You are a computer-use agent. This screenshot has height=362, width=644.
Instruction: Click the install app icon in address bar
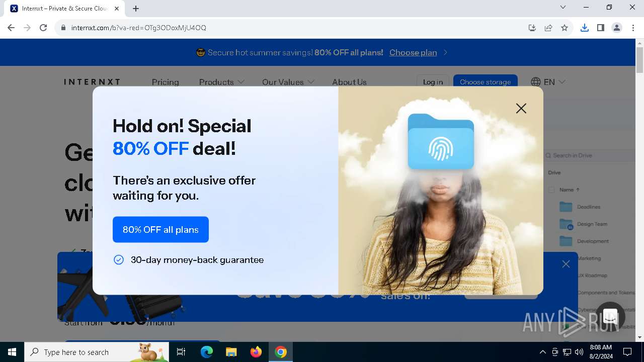pyautogui.click(x=532, y=28)
